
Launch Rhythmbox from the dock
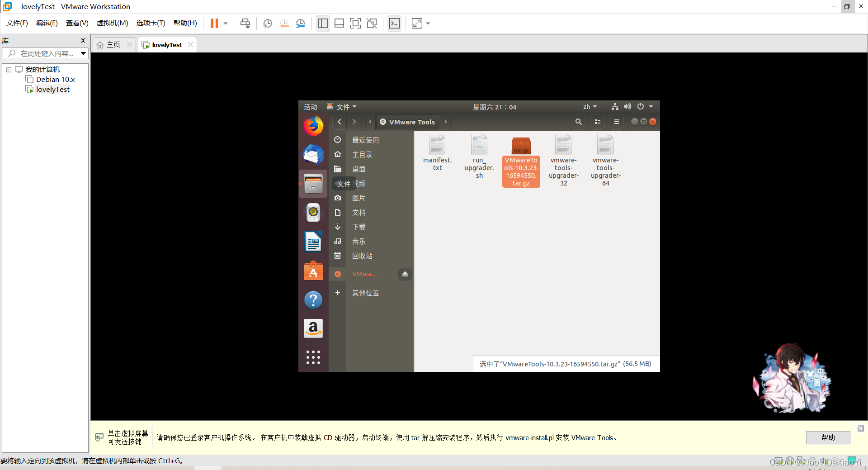click(313, 213)
